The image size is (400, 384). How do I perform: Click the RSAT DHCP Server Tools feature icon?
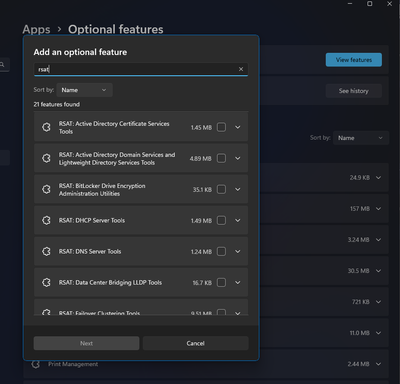click(46, 220)
